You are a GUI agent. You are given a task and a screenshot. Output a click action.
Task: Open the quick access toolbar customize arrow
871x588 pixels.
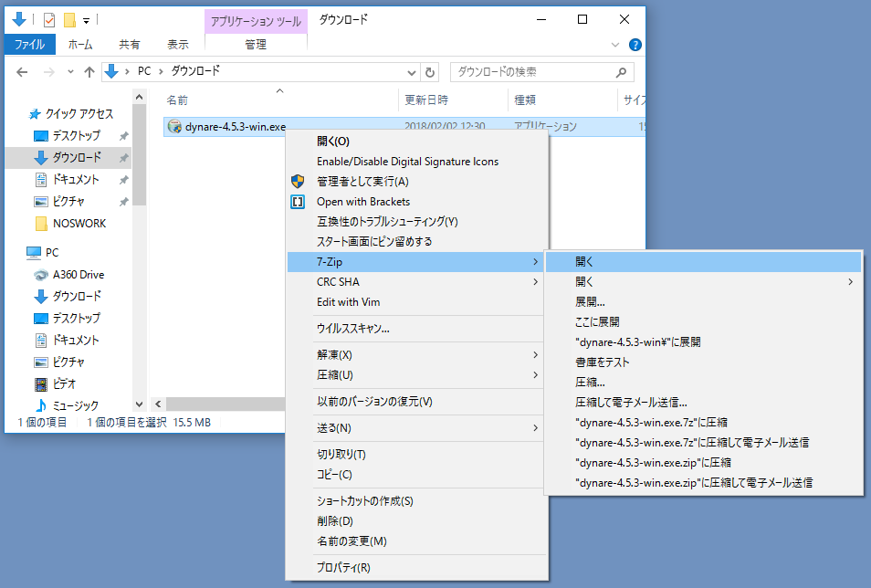(x=86, y=21)
